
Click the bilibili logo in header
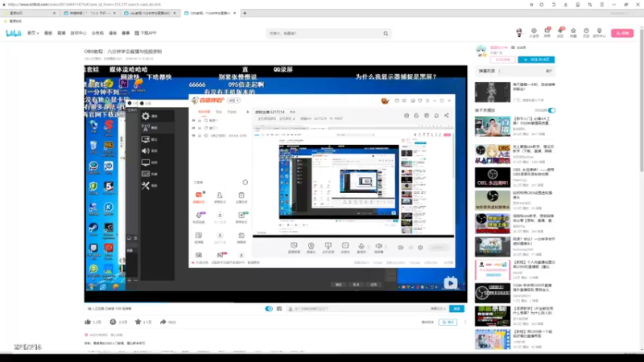click(x=14, y=33)
